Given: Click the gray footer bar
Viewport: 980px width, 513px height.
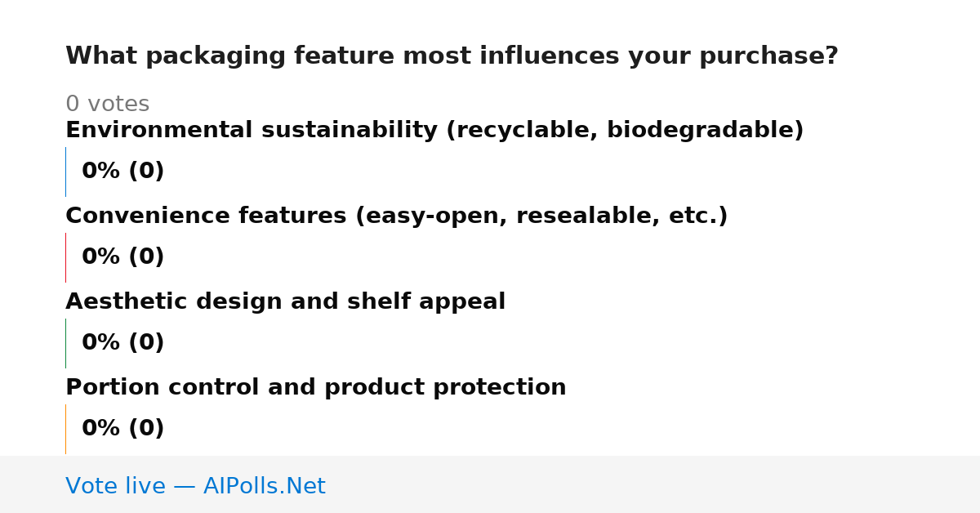Looking at the screenshot, I should click(x=490, y=484).
